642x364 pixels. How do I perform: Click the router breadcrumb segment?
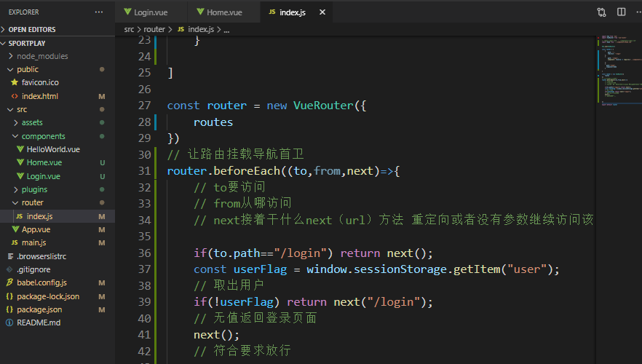click(x=154, y=29)
